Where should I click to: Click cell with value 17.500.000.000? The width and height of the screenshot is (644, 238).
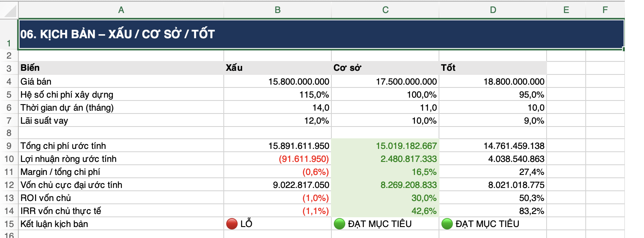(385, 81)
